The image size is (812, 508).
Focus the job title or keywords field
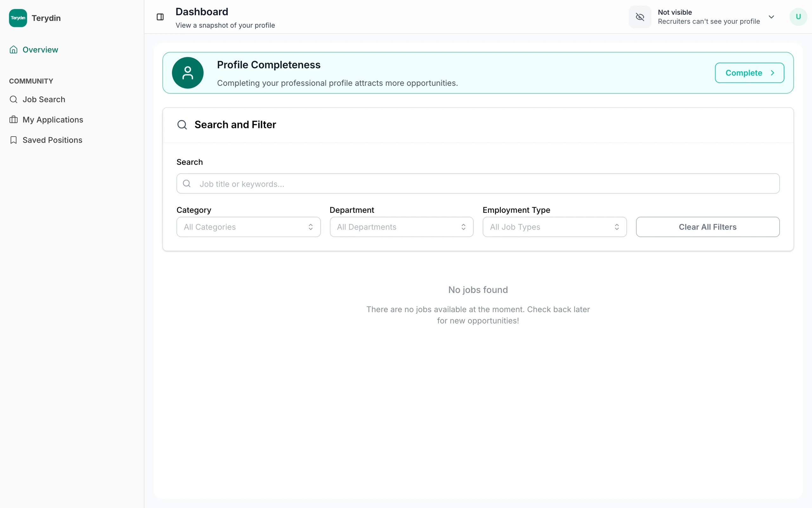tap(478, 184)
